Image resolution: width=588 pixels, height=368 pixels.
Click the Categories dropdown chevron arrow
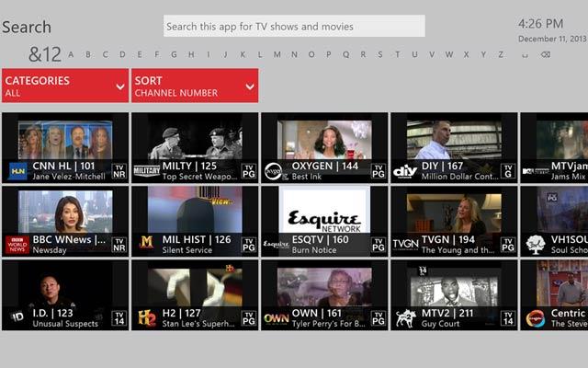[x=120, y=86]
